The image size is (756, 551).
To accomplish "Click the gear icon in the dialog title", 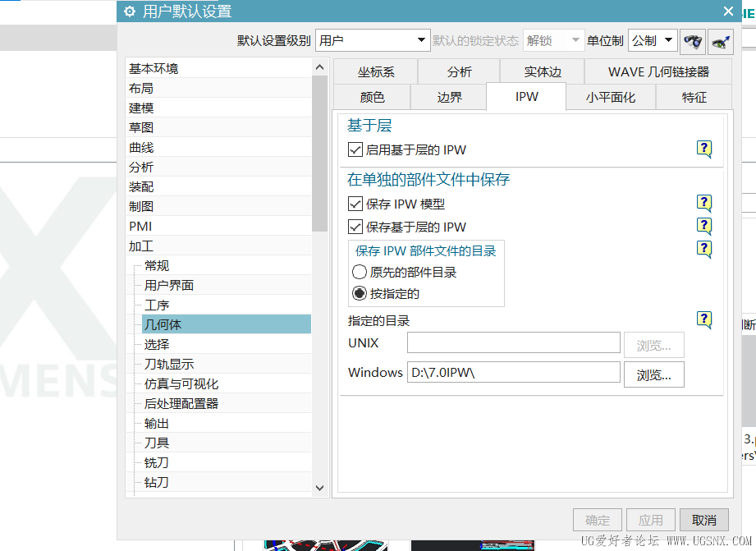I will click(x=130, y=11).
